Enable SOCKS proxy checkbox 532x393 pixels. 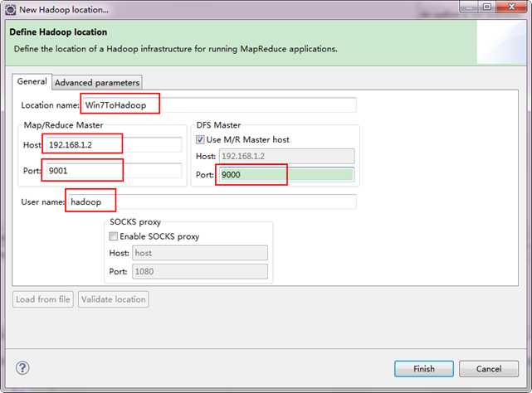click(114, 236)
